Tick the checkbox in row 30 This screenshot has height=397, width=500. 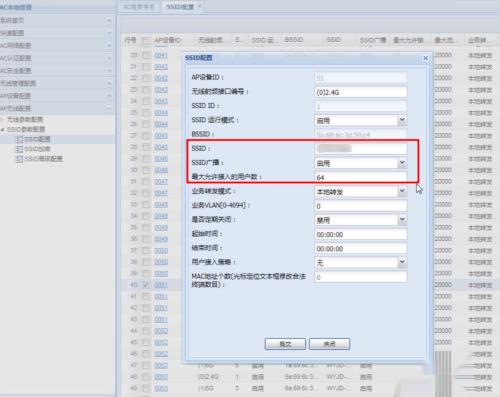click(x=146, y=170)
